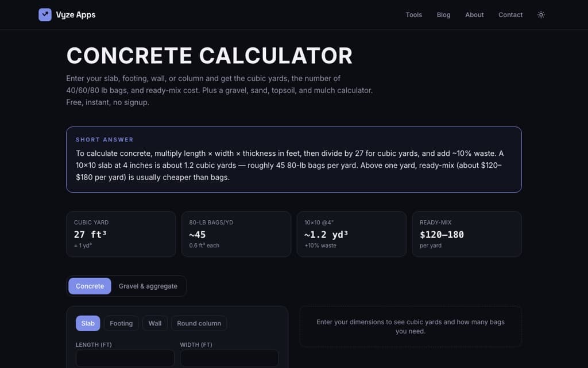The width and height of the screenshot is (588, 368).
Task: Click the Short Answer summary box
Action: pyautogui.click(x=294, y=160)
